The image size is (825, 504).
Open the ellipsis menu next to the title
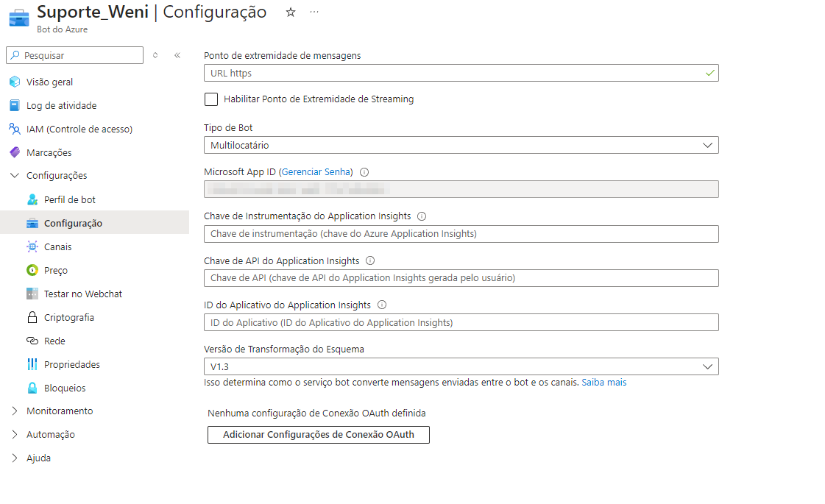pos(314,13)
